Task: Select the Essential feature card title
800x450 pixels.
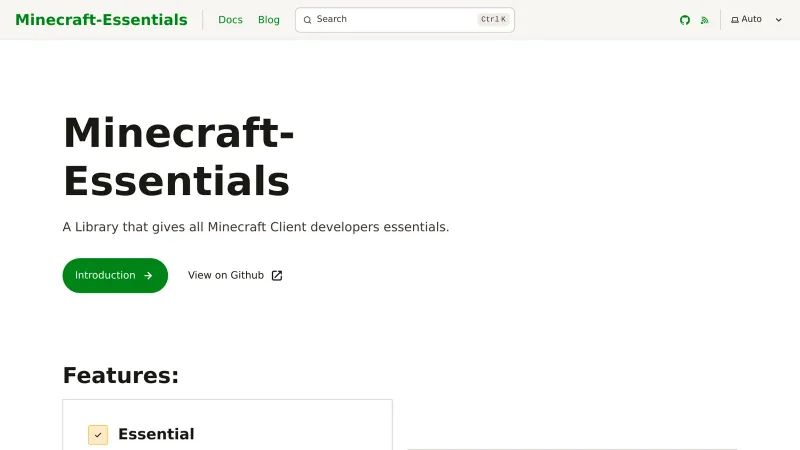Action: [156, 434]
